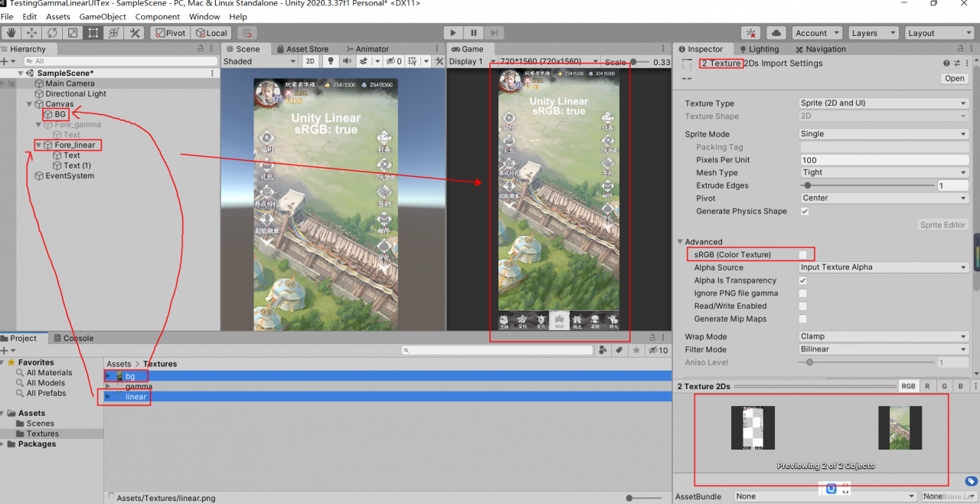The width and height of the screenshot is (980, 504).
Task: Toggle grid snapping icon in toolbar
Action: click(247, 33)
